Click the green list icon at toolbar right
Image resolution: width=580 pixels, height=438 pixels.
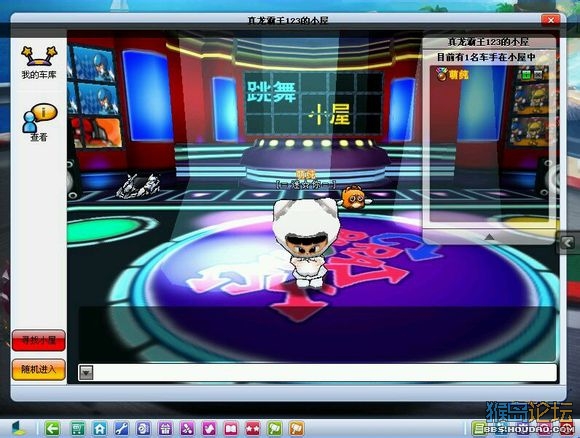pos(479,429)
